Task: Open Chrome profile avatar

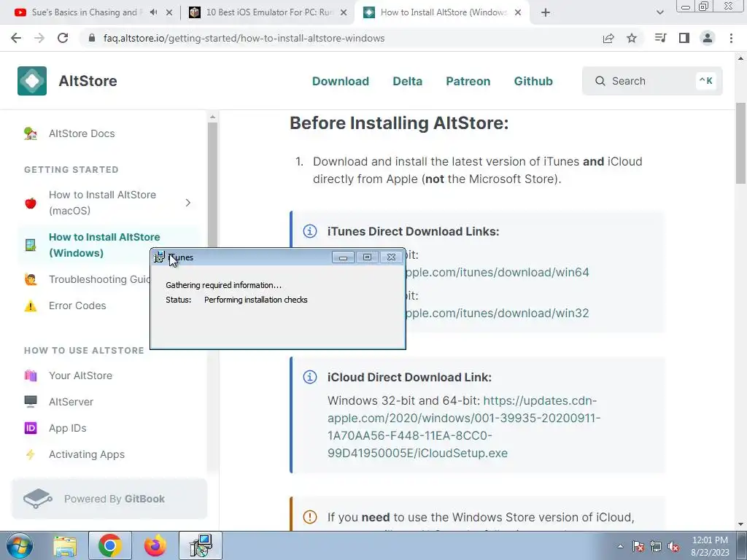Action: point(708,38)
